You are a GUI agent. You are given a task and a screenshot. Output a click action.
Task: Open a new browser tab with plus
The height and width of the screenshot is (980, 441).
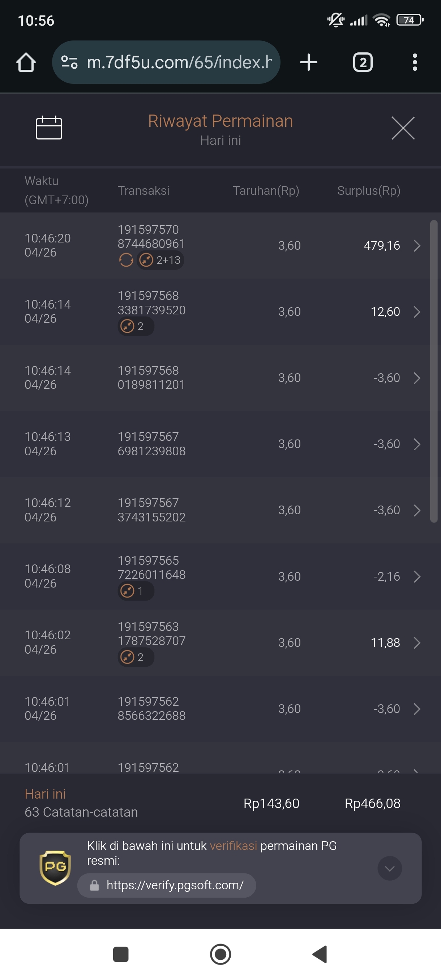coord(308,62)
